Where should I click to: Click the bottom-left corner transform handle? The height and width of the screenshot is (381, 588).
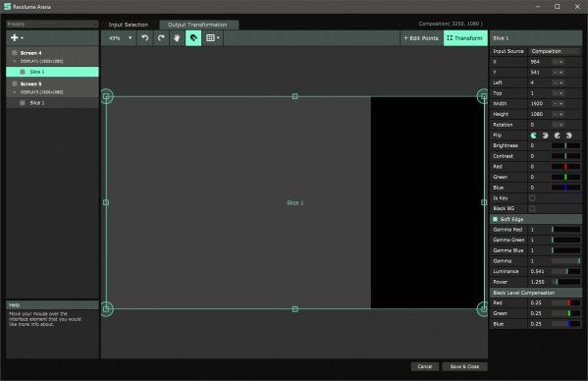click(x=106, y=309)
